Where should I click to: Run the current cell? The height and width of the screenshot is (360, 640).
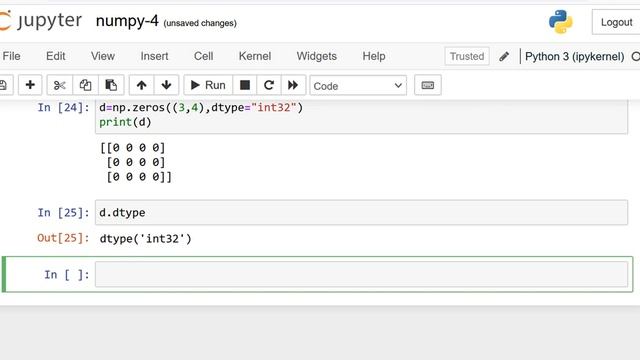[x=208, y=85]
